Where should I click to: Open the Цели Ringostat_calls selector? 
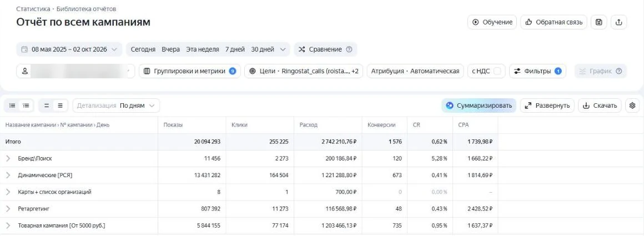click(x=304, y=71)
